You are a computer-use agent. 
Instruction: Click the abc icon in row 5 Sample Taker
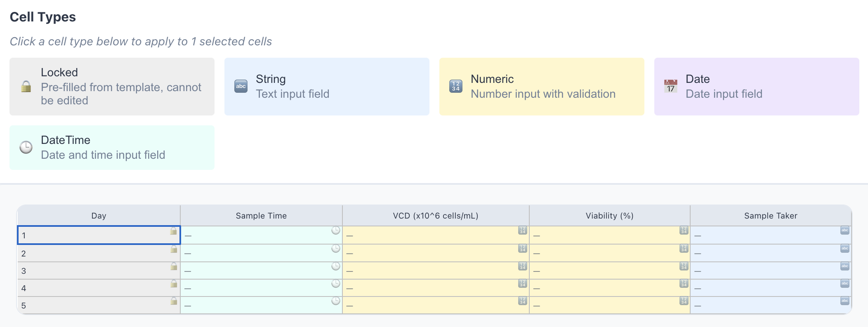coord(845,301)
